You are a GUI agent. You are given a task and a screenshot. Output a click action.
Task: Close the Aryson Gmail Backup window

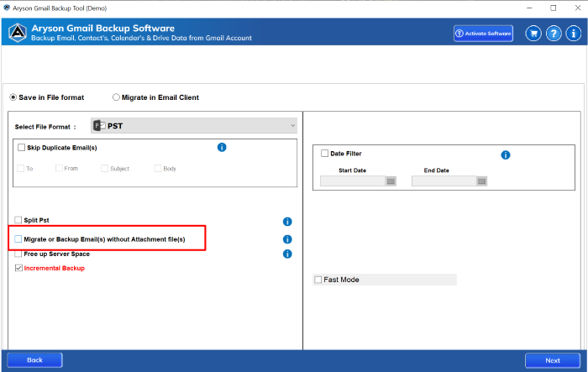(578, 8)
